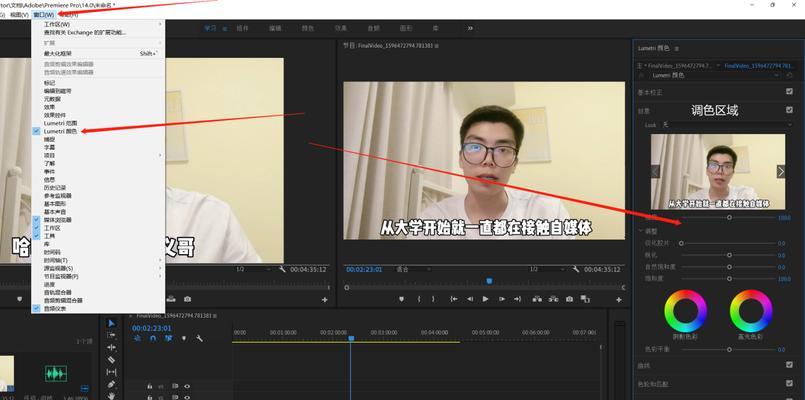
Task: Click the 高光色彩 color wheel
Action: coord(751,311)
